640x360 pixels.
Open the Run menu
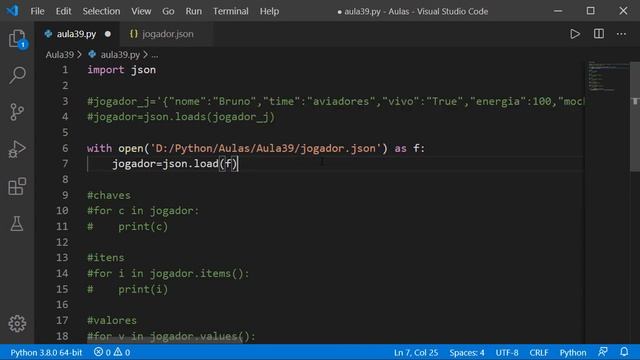193,11
